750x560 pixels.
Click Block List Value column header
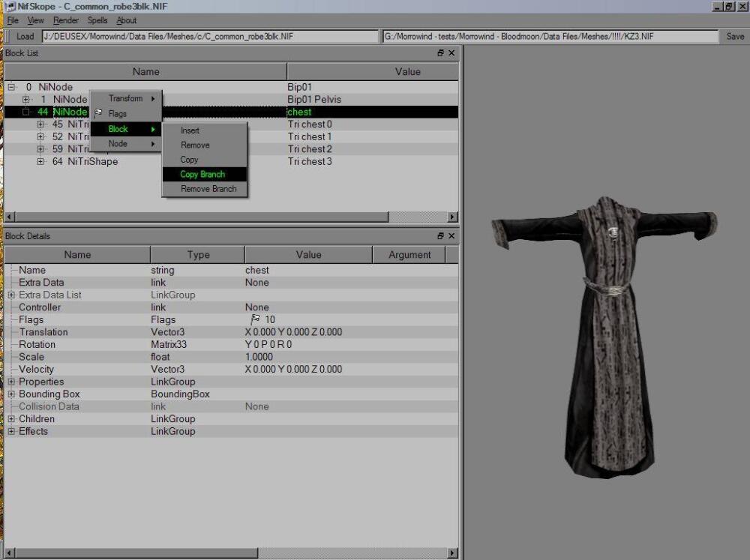point(373,72)
